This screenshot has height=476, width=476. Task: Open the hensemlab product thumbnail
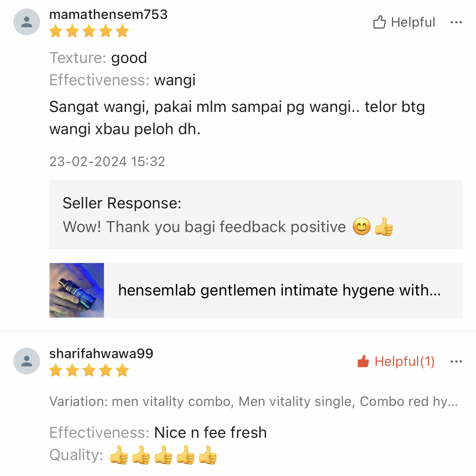click(77, 290)
